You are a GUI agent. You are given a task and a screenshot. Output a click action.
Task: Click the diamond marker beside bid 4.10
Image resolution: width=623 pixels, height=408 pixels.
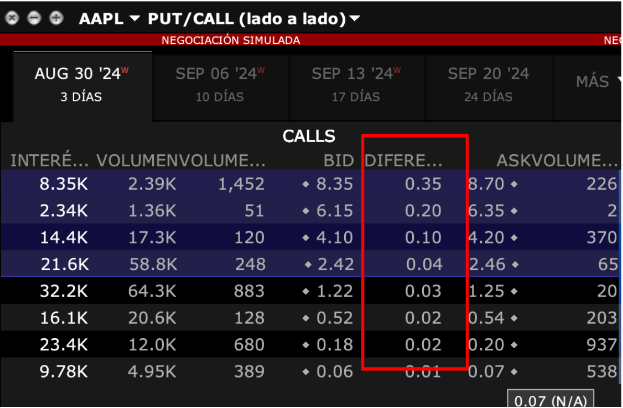click(x=305, y=238)
